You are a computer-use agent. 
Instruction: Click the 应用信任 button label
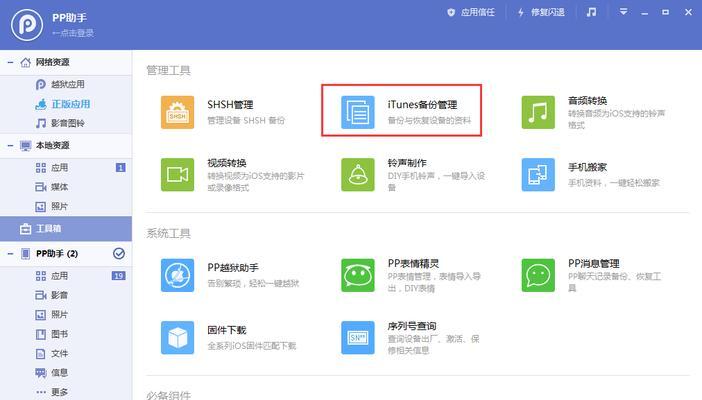click(478, 13)
